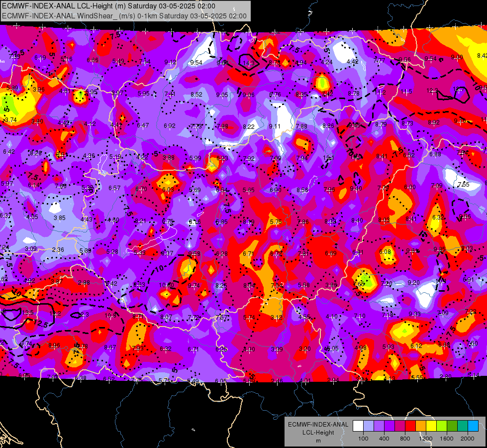Image resolution: width=487 pixels, height=448 pixels.
Task: Click the wind shear value 8.22
Action: [248, 126]
